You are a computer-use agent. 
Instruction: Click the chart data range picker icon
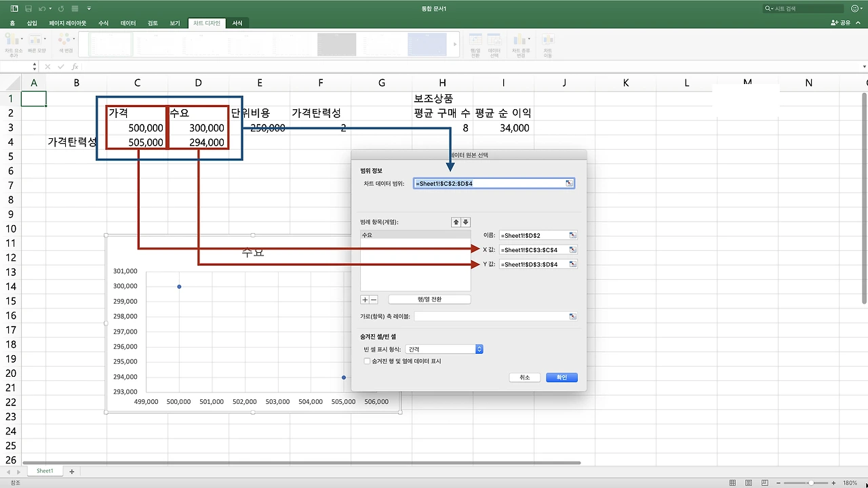570,184
